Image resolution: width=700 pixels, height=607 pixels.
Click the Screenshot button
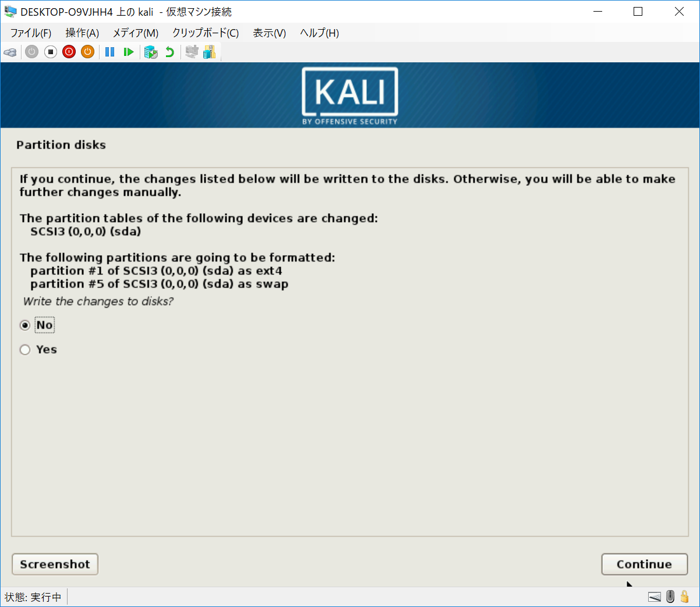[55, 564]
